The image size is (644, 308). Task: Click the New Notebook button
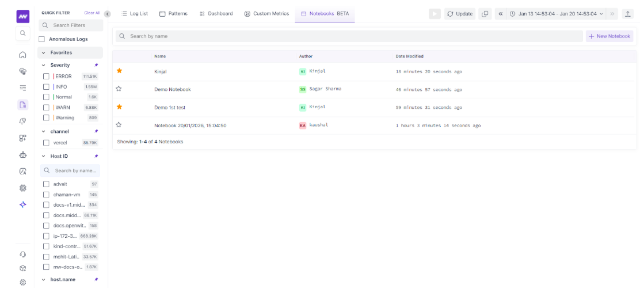609,36
